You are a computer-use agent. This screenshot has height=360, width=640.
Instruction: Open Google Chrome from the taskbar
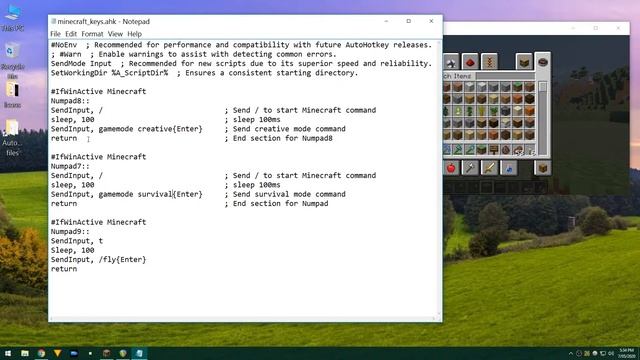[x=41, y=353]
